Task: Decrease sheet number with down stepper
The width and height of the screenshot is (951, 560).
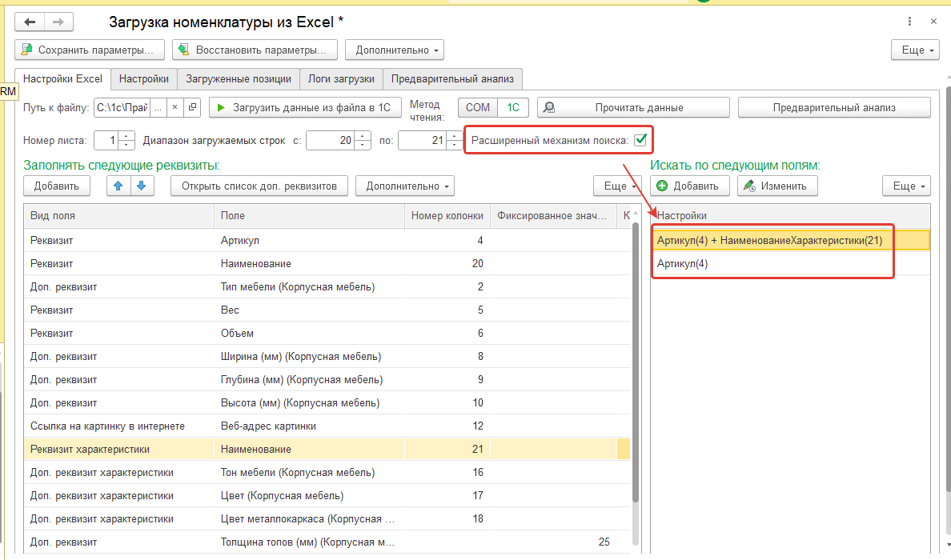Action: tap(126, 146)
